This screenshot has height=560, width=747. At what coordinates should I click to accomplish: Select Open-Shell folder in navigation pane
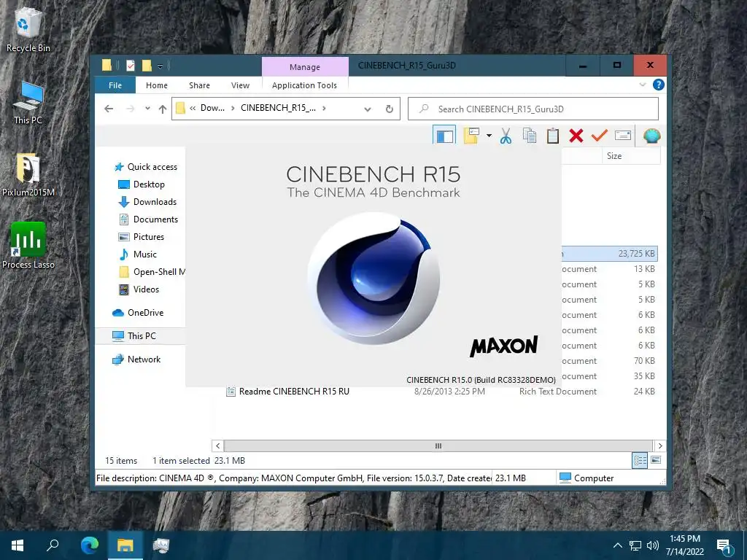pyautogui.click(x=152, y=272)
